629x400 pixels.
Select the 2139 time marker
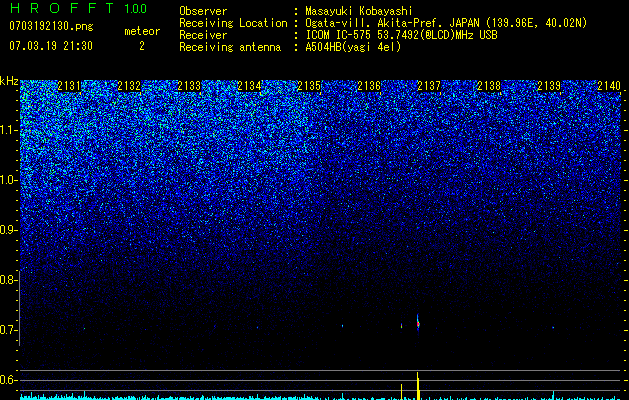tap(549, 86)
